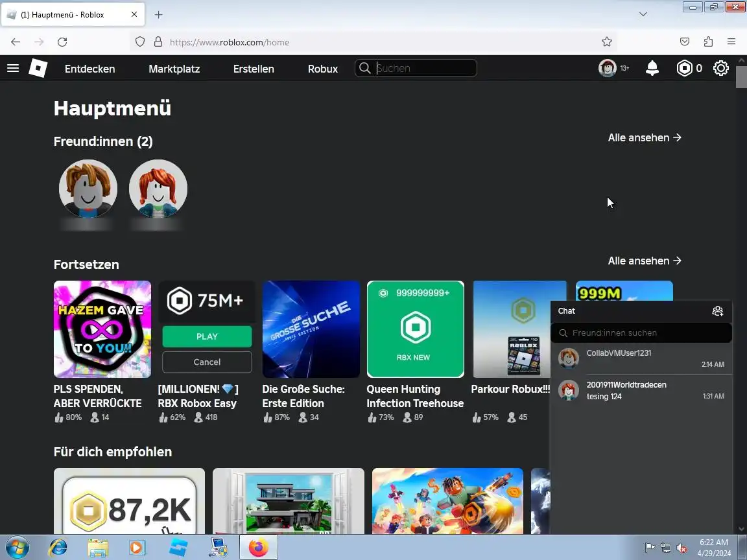Click the green PLAY button

click(x=207, y=336)
